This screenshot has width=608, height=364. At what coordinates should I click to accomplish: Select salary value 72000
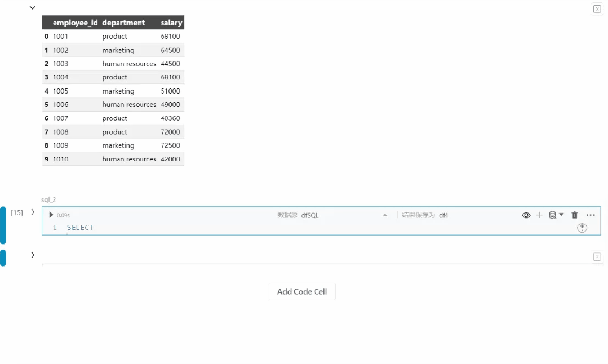[170, 132]
